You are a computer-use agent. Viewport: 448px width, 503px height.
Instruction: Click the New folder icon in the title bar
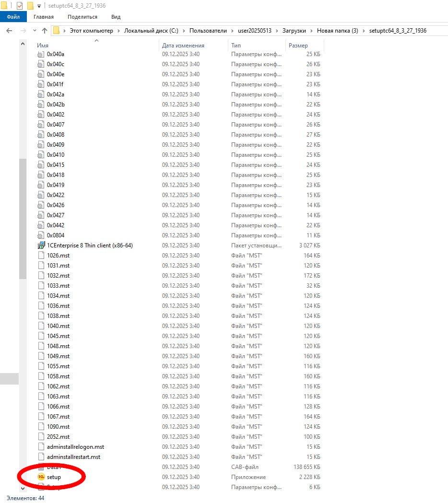pos(30,6)
